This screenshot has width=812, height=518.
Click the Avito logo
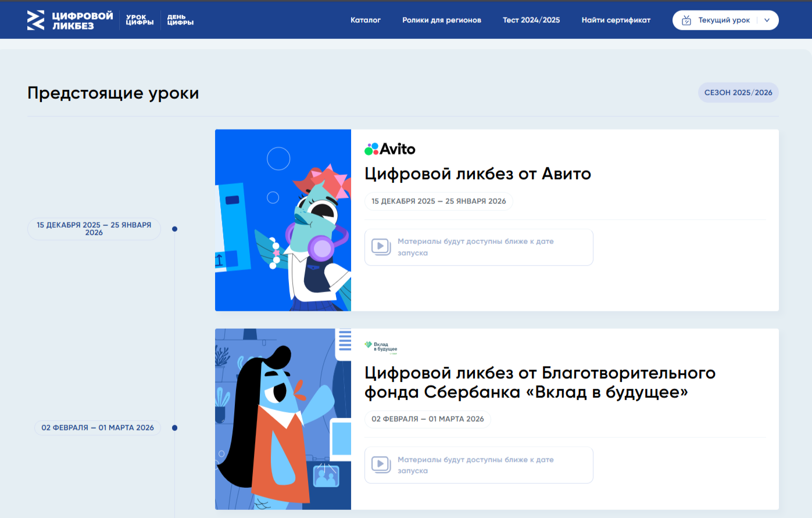point(390,149)
